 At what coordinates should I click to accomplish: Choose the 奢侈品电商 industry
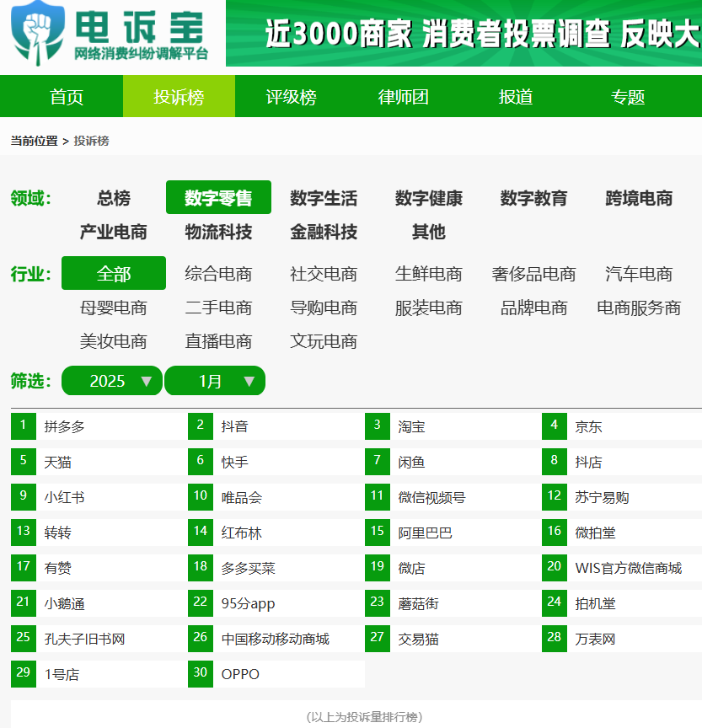[x=534, y=274]
